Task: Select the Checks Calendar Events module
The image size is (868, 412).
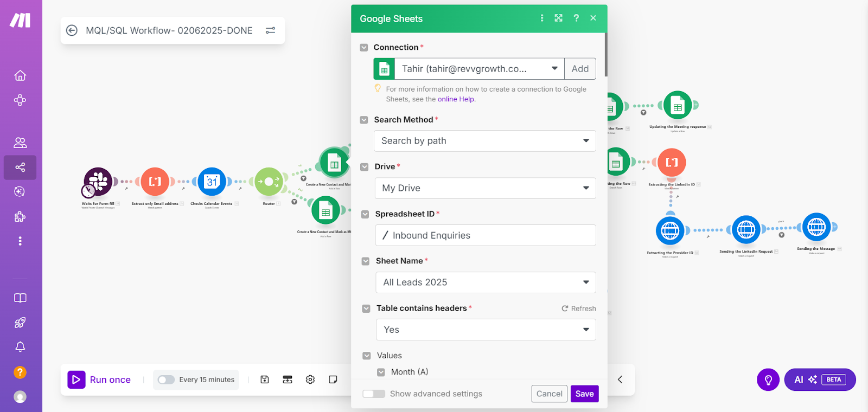Action: click(212, 182)
